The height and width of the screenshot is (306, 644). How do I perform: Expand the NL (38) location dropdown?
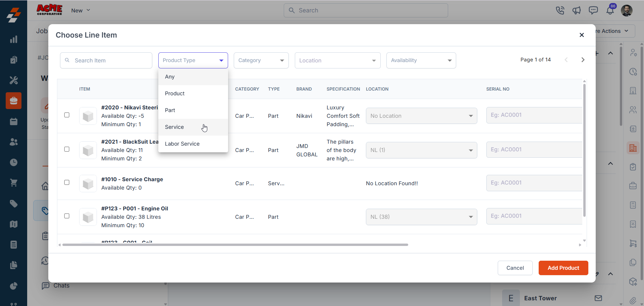421,217
